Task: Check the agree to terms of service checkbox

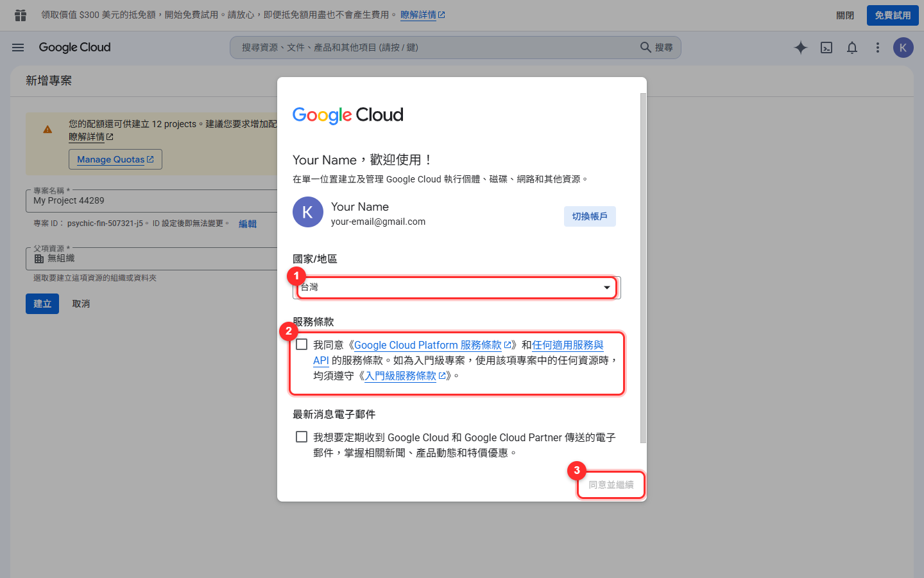Action: pos(302,344)
